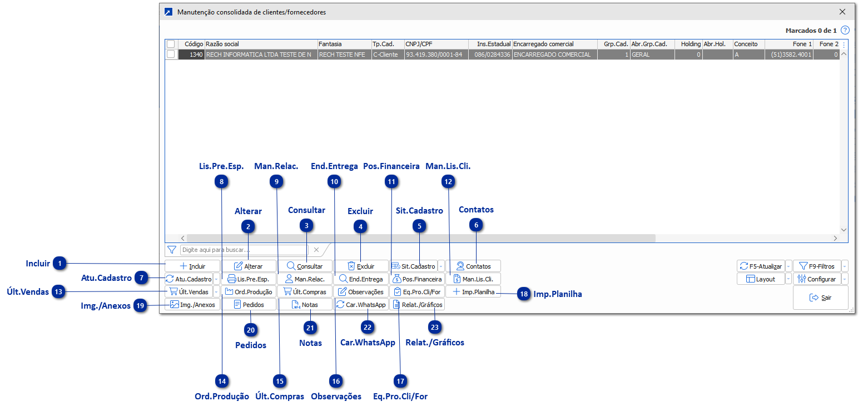This screenshot has height=411, width=868.
Task: Click the Configurar button
Action: [817, 279]
